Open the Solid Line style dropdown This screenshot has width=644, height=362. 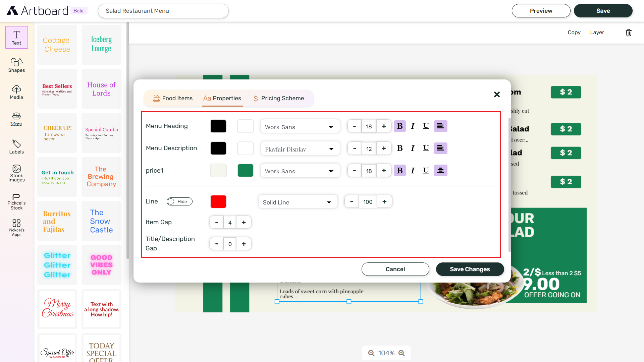[x=298, y=202]
